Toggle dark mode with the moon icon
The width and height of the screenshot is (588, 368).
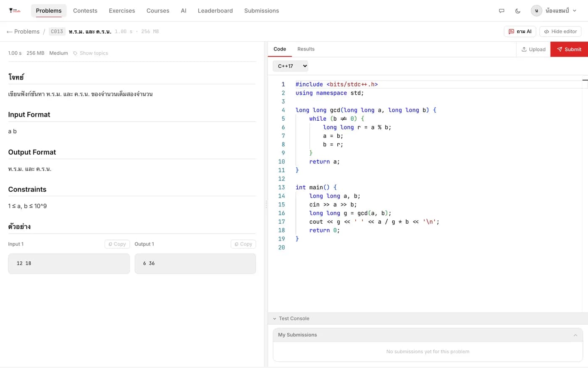(518, 11)
